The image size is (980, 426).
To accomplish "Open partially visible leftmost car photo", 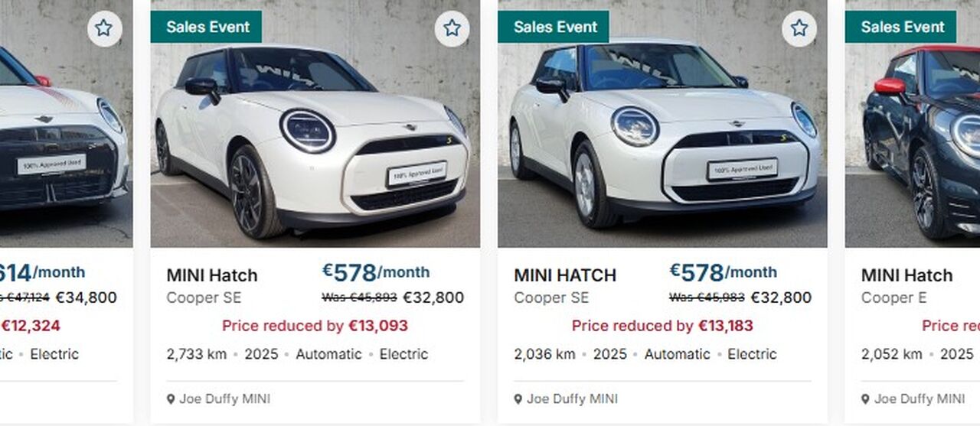I will point(66,124).
